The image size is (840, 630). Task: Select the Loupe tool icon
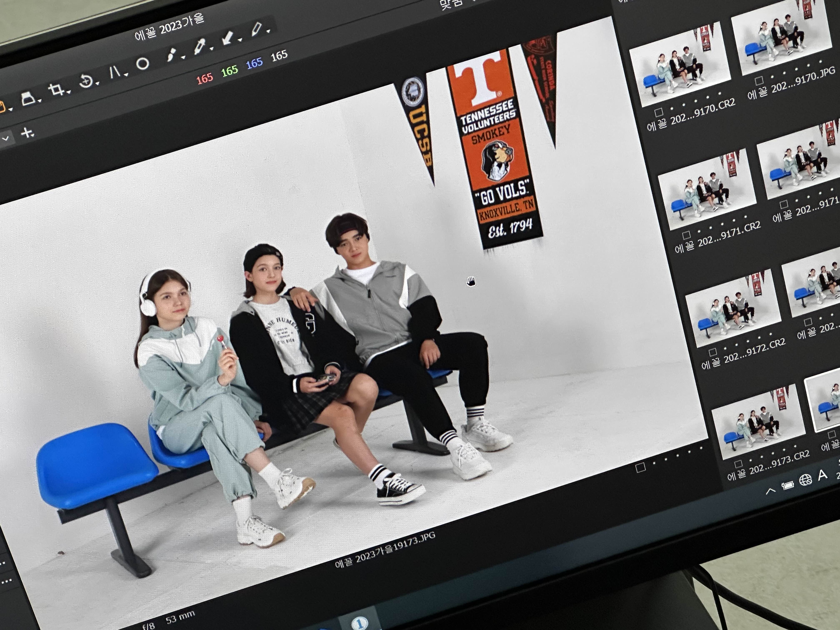pos(28,99)
